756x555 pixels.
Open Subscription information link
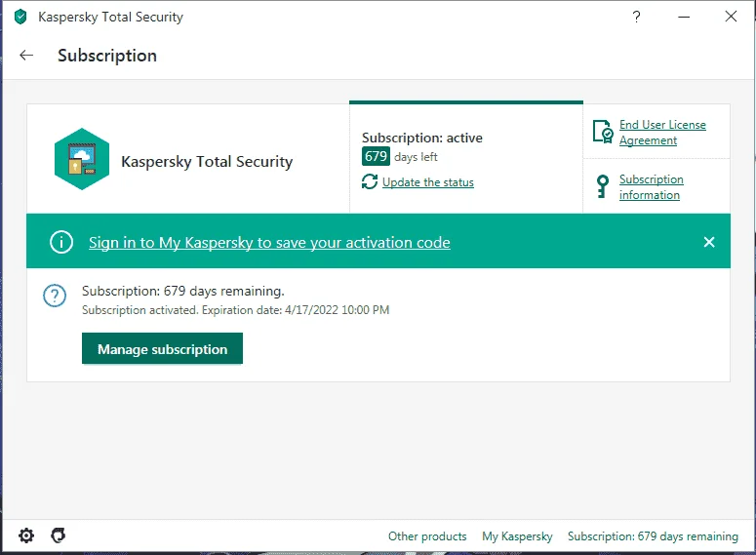(x=652, y=187)
